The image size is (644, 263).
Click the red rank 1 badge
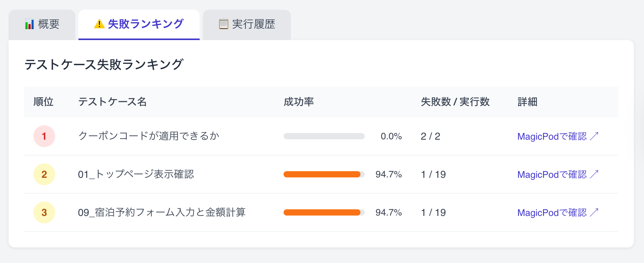tap(44, 136)
